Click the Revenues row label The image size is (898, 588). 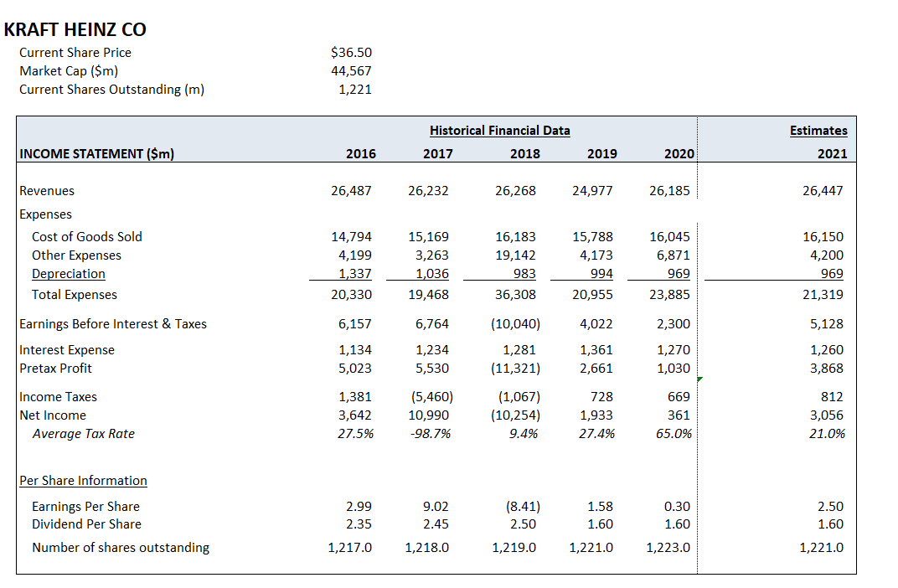47,191
